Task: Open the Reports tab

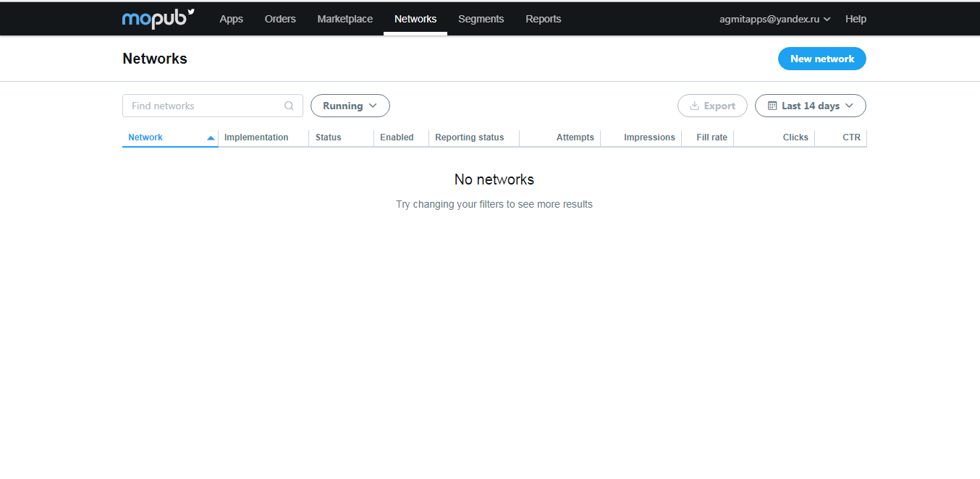Action: point(544,19)
